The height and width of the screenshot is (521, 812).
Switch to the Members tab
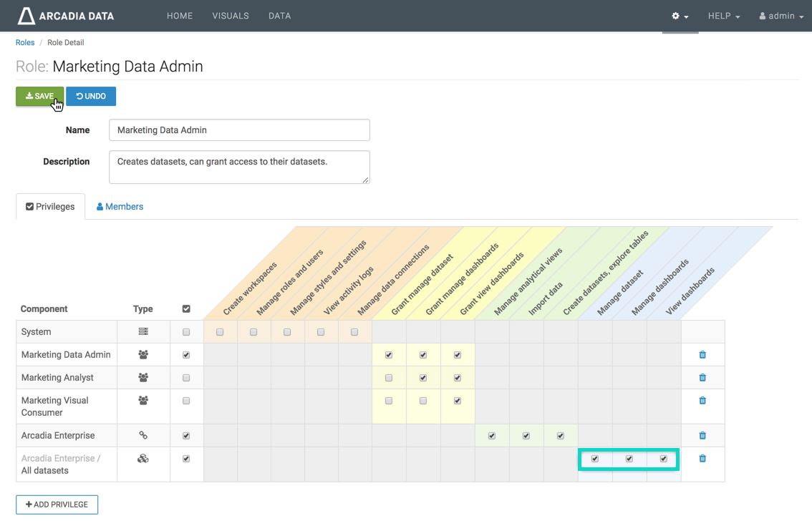tap(120, 207)
